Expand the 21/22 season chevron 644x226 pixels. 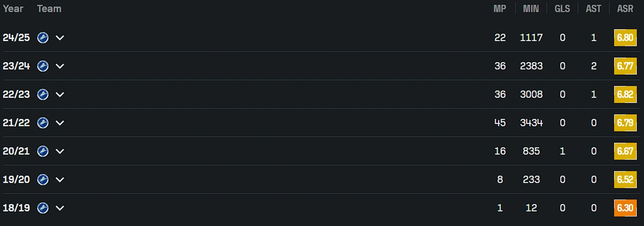point(60,123)
